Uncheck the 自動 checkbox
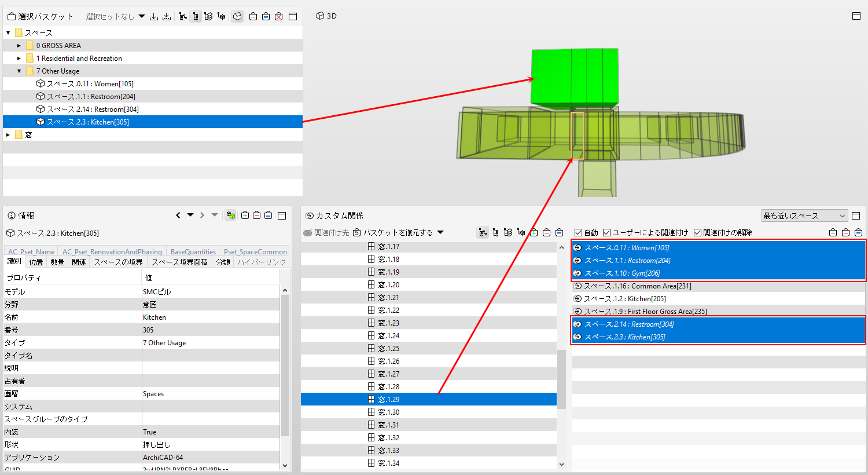This screenshot has height=475, width=868. [x=578, y=232]
